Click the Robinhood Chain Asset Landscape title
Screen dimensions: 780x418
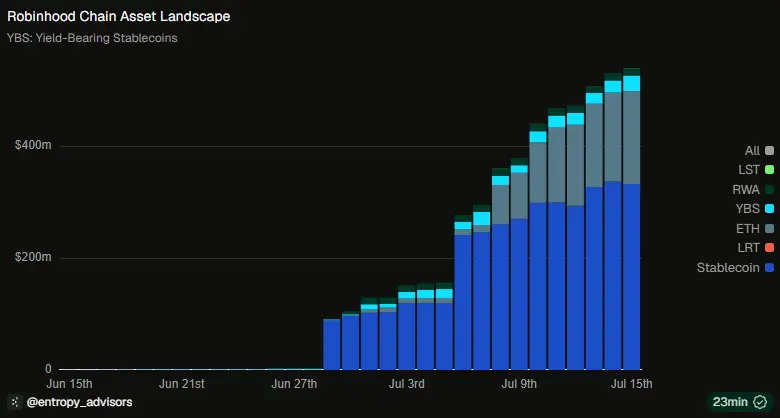pos(118,16)
